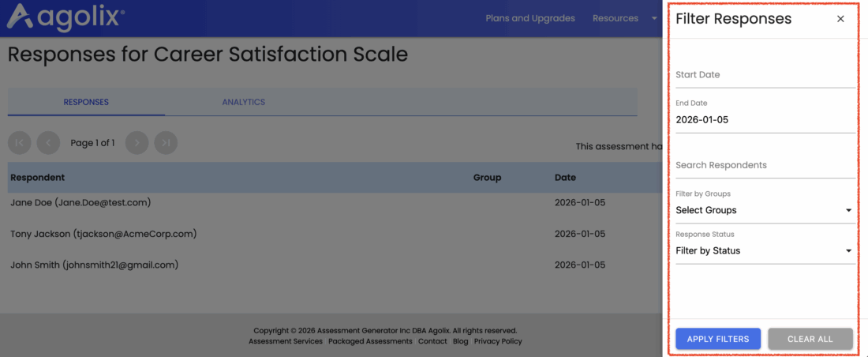Edit the End Date field
Image resolution: width=868 pixels, height=357 pixels.
click(765, 120)
